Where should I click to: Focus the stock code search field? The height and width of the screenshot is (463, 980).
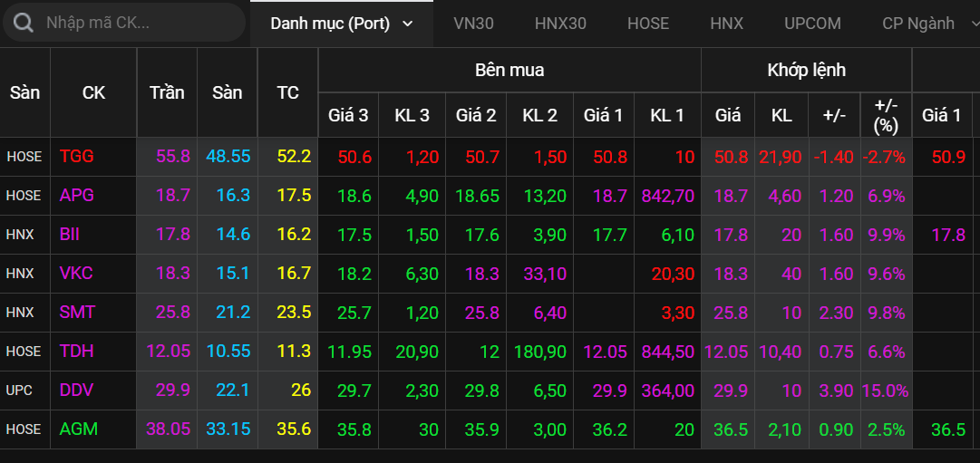[136, 23]
